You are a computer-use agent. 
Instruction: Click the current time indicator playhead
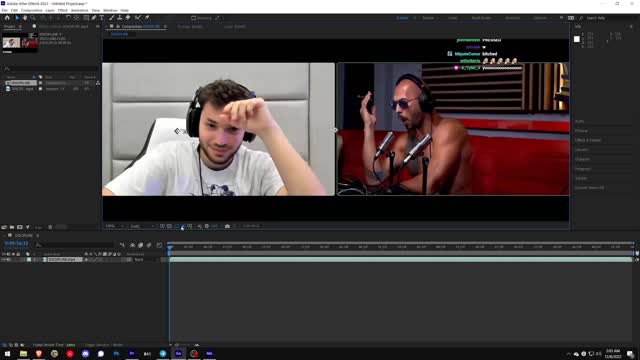pos(170,247)
